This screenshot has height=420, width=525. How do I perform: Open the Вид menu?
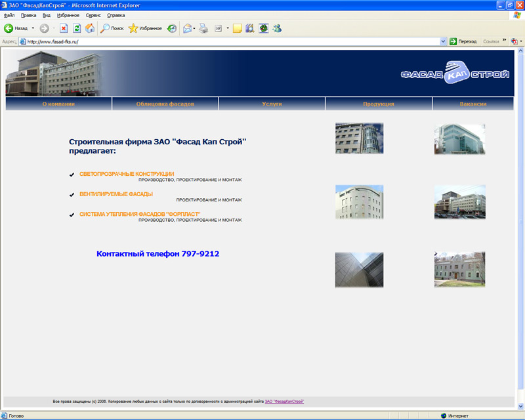pyautogui.click(x=47, y=15)
